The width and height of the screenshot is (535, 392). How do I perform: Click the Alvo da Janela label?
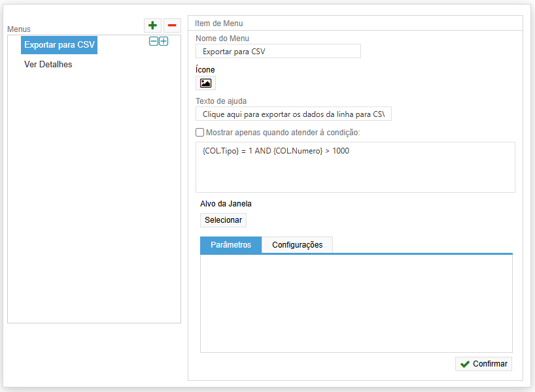click(x=226, y=203)
